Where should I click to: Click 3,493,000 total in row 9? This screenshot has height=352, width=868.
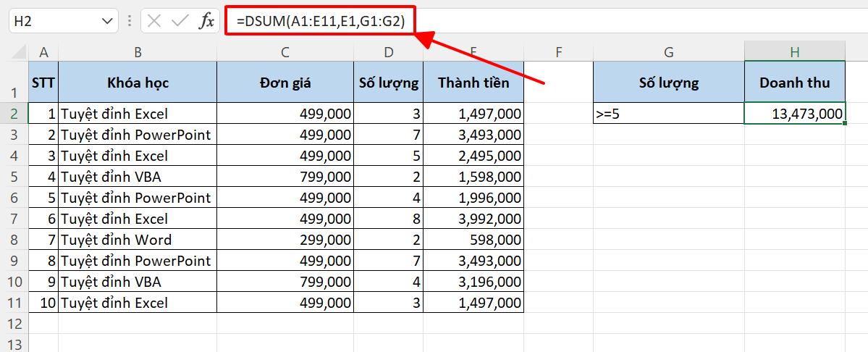pos(473,261)
